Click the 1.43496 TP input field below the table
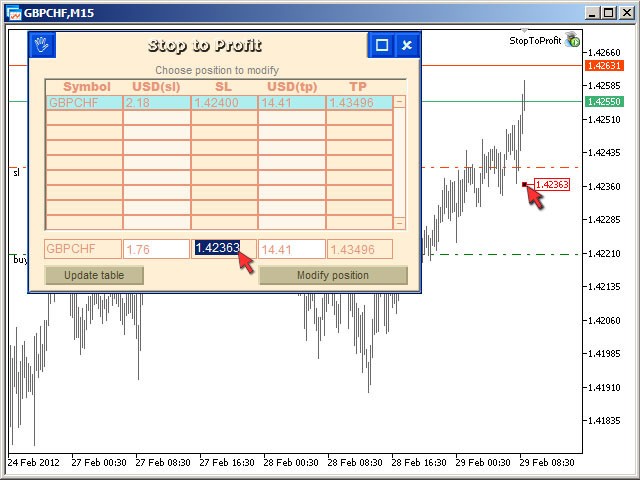The image size is (640, 480). pos(360,249)
